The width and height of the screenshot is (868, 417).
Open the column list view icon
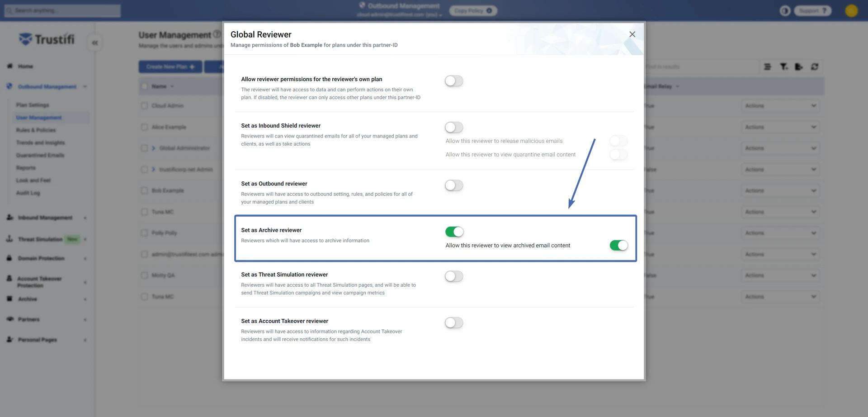tap(767, 67)
